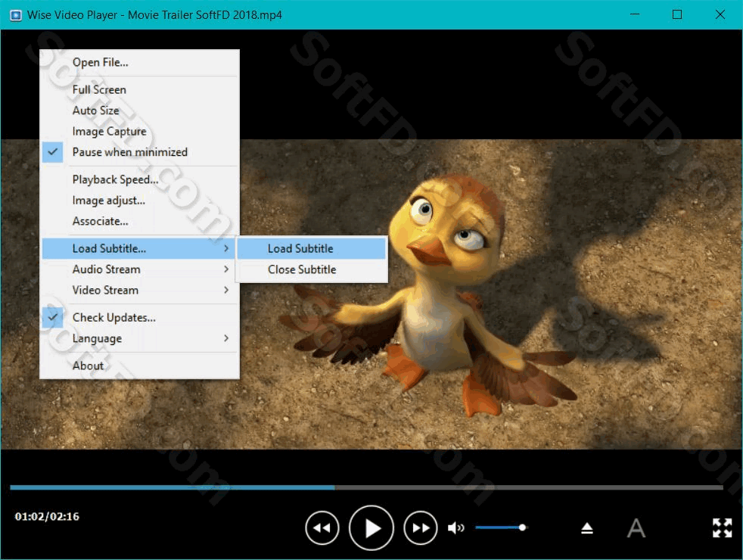Image resolution: width=743 pixels, height=560 pixels.
Task: Mute audio with the speaker icon
Action: 455,527
